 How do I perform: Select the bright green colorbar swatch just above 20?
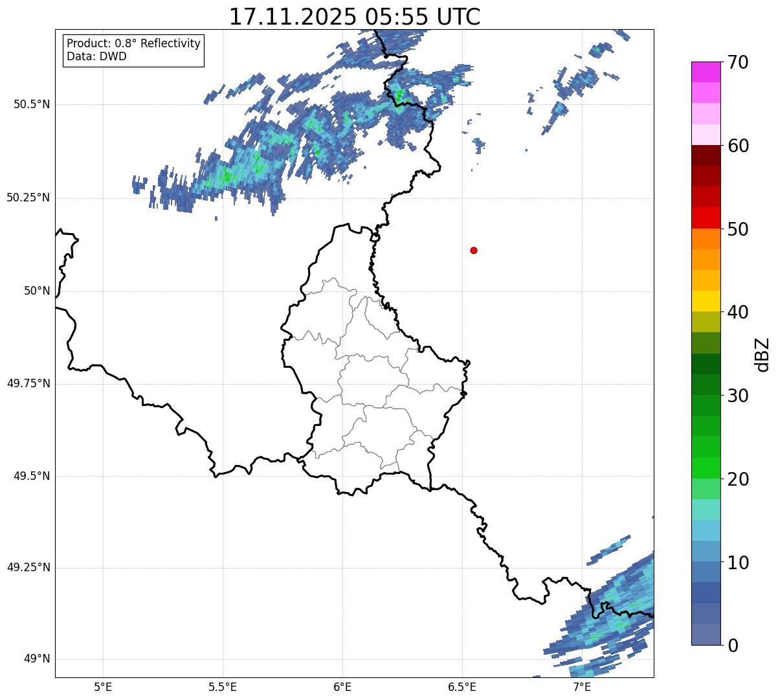tap(706, 468)
